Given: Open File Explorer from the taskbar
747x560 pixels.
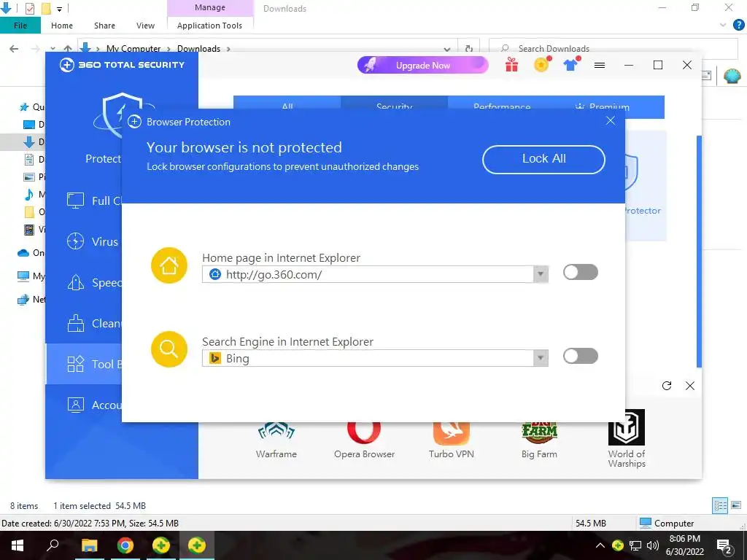Looking at the screenshot, I should pyautogui.click(x=89, y=545).
